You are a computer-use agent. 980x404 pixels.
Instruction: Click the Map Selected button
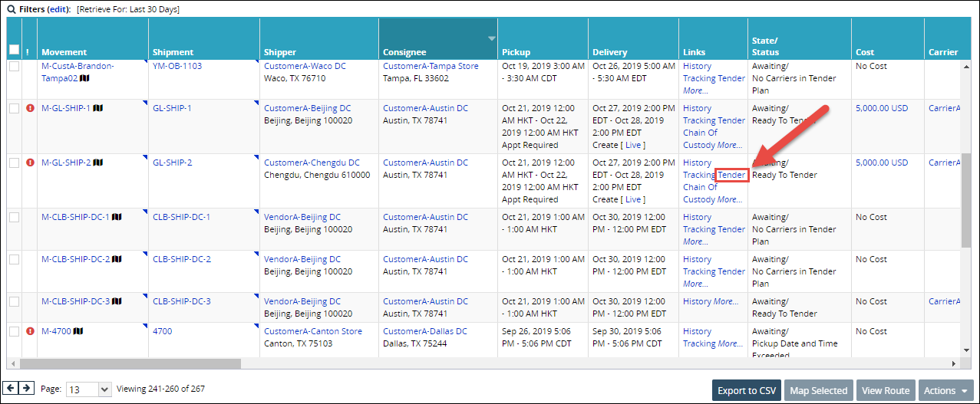click(819, 390)
